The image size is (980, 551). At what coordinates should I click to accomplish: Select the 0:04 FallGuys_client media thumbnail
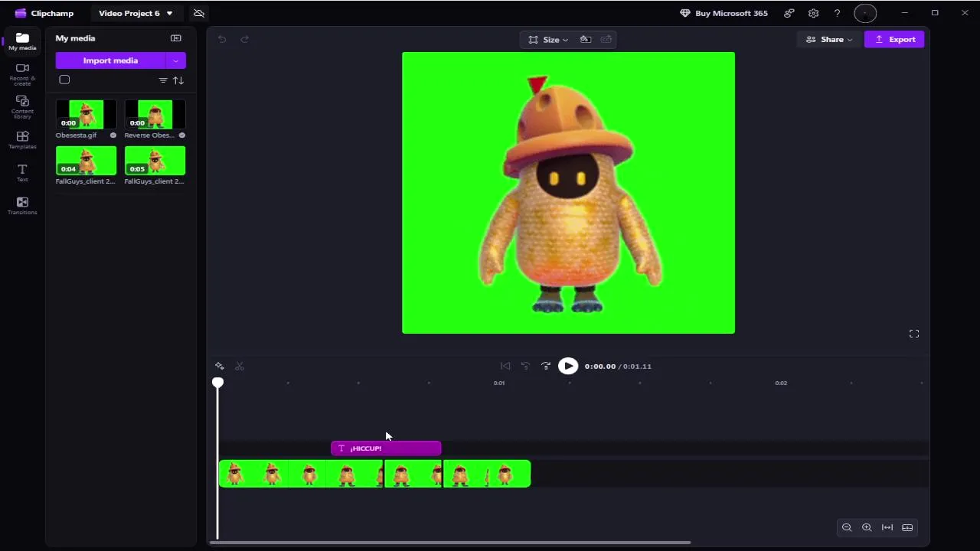[86, 161]
